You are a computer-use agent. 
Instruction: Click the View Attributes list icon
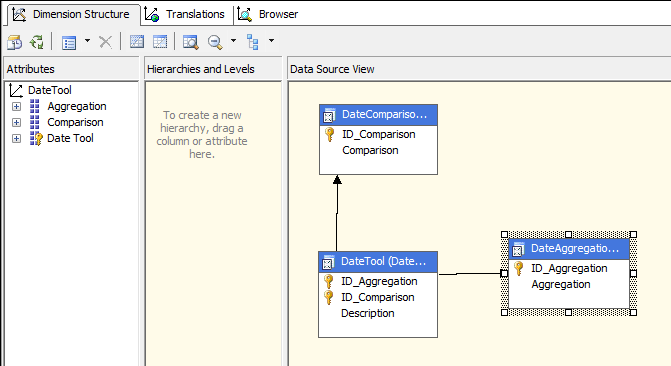click(x=69, y=42)
